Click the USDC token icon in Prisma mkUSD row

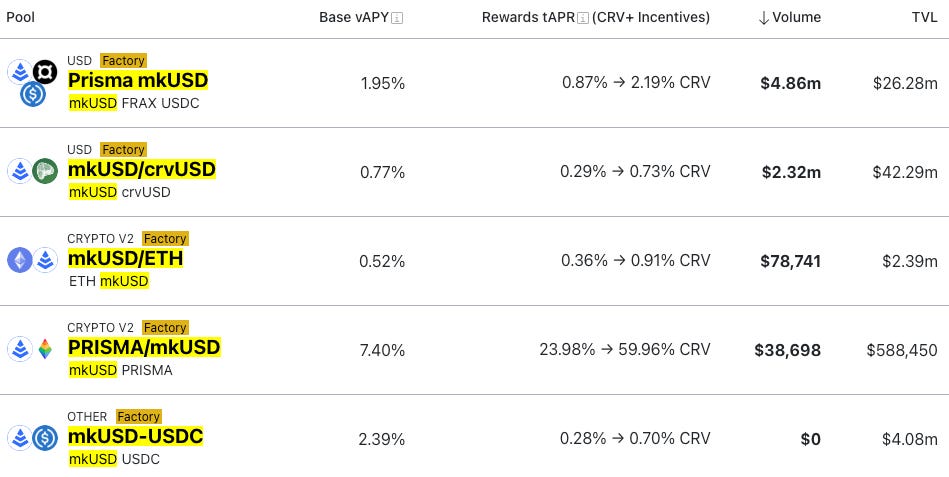coord(33,95)
